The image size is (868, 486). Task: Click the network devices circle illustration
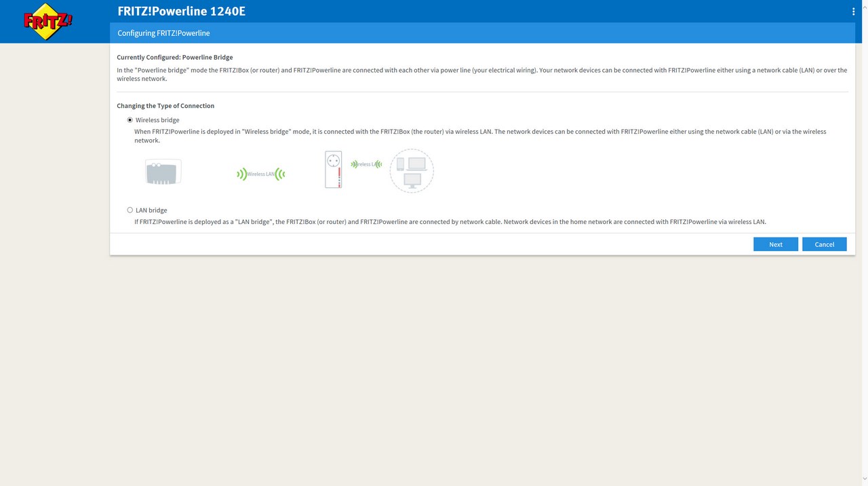pos(412,171)
